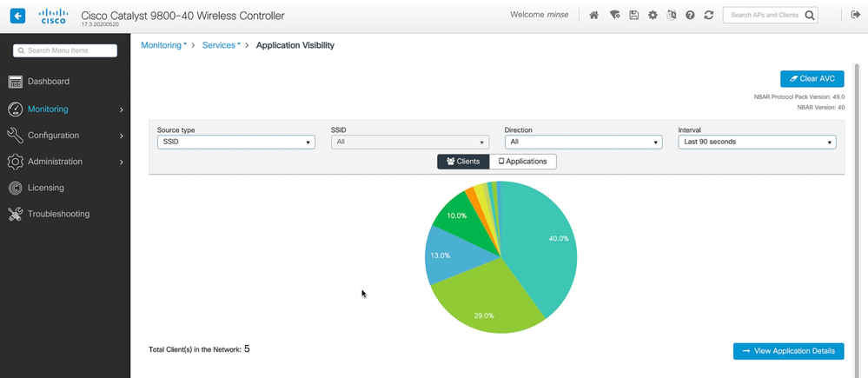868x378 pixels.
Task: Click the Monitoring gauge icon
Action: click(15, 109)
